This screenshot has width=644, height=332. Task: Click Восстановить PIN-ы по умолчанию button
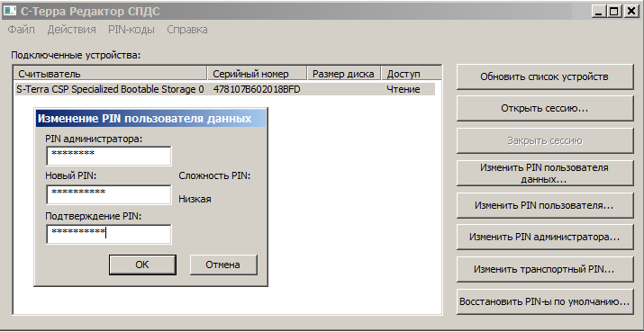coord(545,301)
